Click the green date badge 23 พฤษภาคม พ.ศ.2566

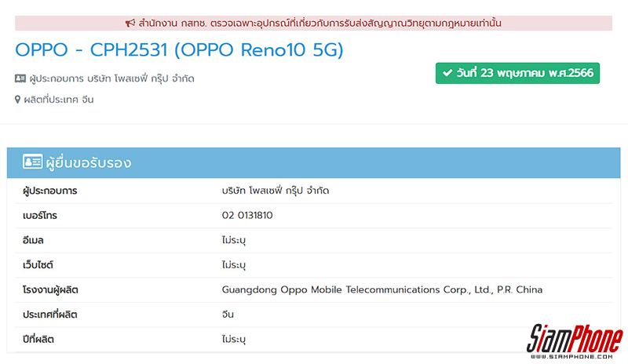(518, 75)
